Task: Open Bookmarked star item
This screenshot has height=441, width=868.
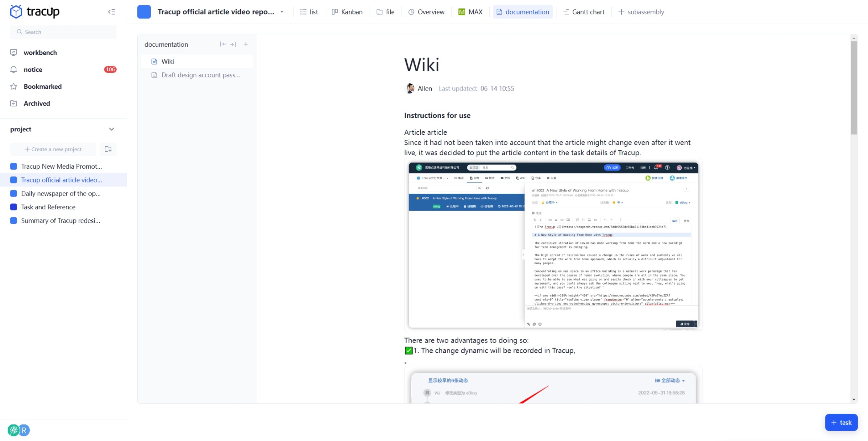Action: point(42,87)
